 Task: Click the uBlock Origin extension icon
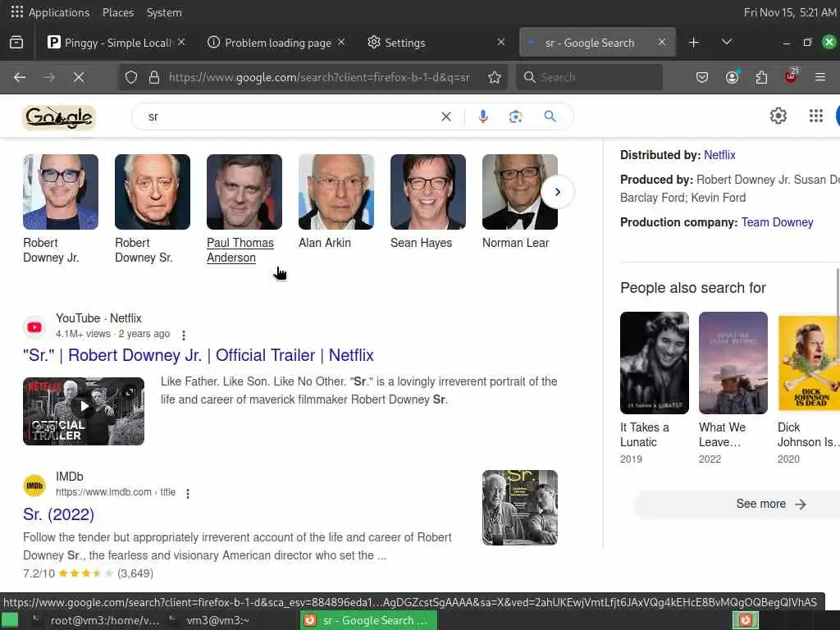[x=791, y=76]
